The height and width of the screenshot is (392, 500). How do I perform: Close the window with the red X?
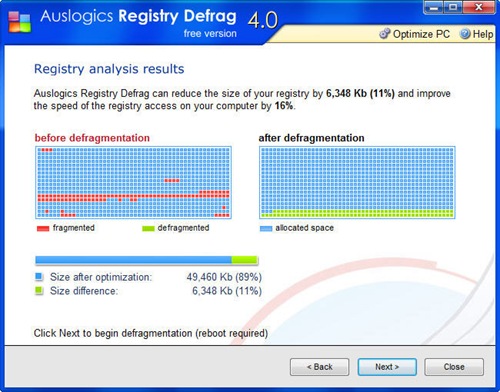click(479, 7)
